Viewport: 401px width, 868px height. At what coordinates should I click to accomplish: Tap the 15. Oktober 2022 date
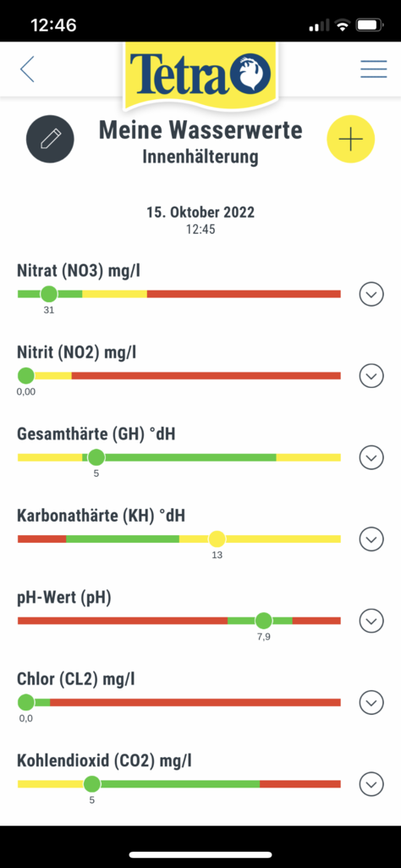[200, 212]
